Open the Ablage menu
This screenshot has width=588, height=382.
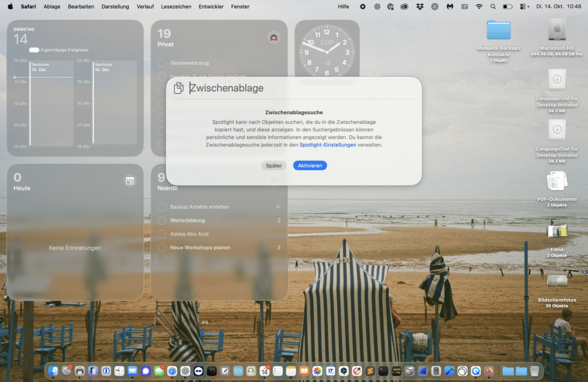click(52, 6)
